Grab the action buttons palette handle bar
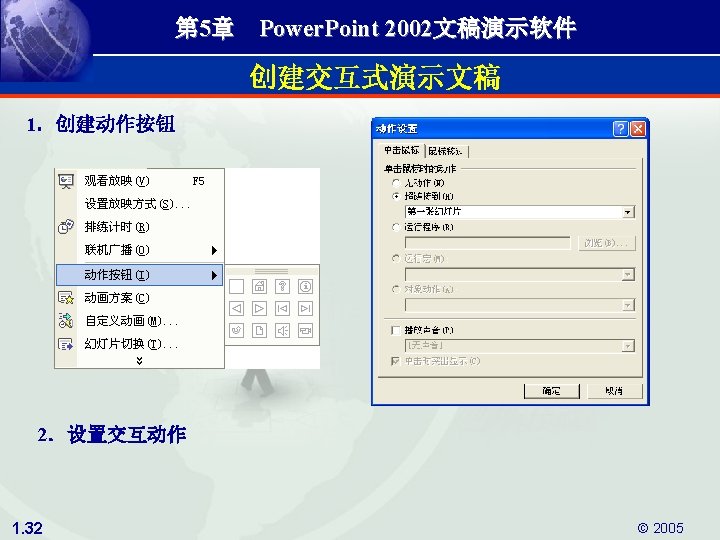This screenshot has height=540, width=720. point(271,271)
